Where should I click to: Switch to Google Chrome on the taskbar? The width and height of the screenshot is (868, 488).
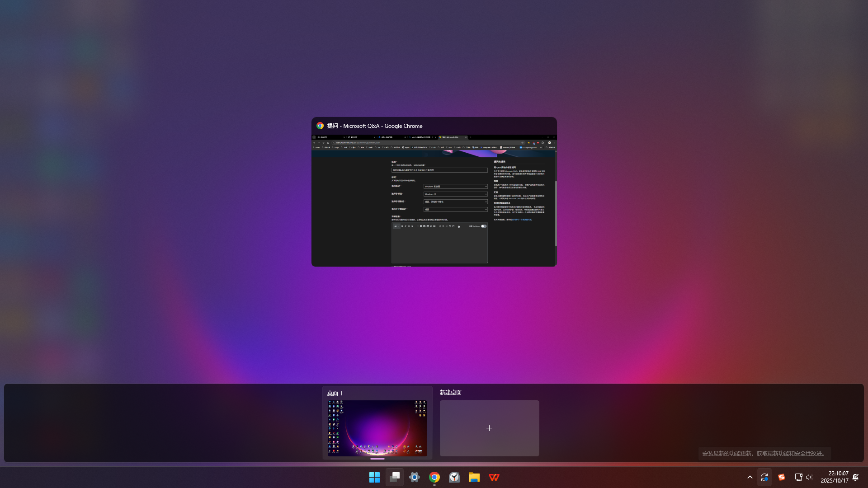point(434,477)
